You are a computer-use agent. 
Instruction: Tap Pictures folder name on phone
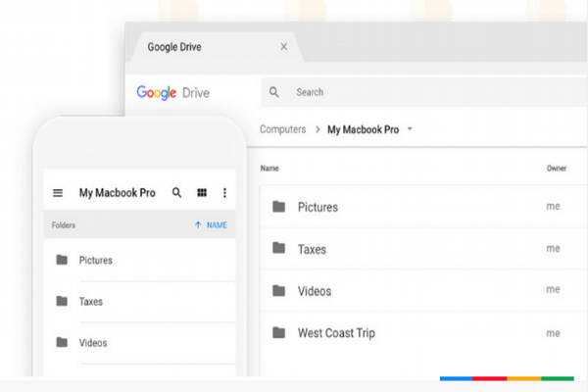96,260
